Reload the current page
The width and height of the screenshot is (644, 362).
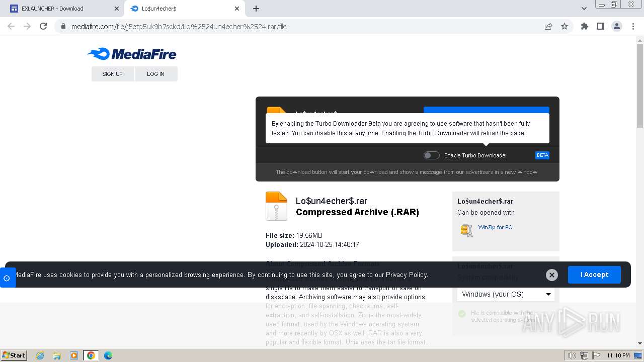43,26
